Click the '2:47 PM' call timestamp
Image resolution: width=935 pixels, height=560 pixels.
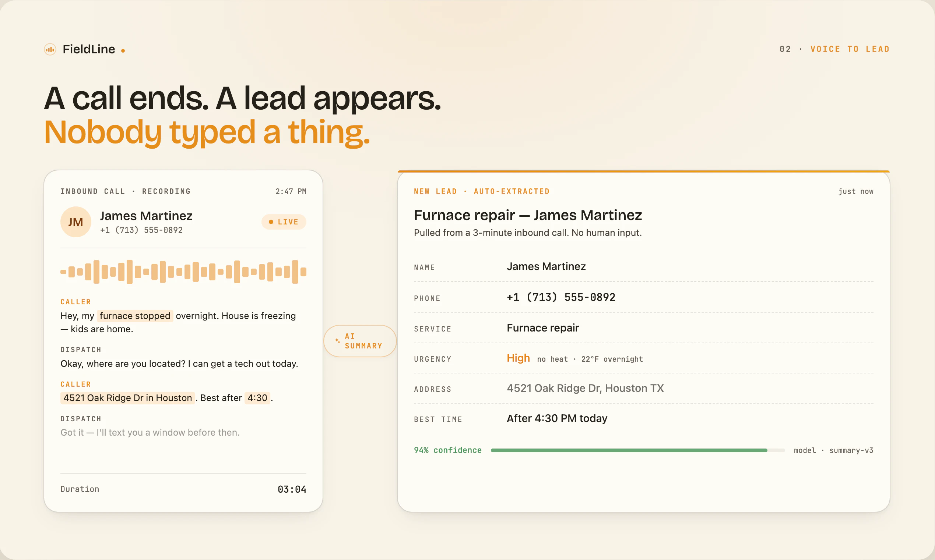click(291, 192)
